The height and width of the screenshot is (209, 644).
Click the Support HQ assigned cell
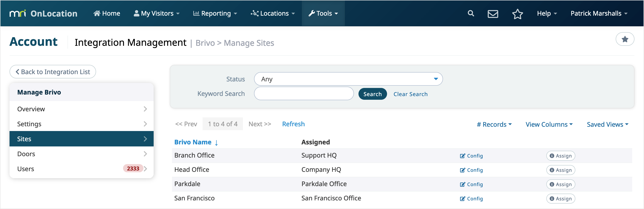(x=319, y=155)
